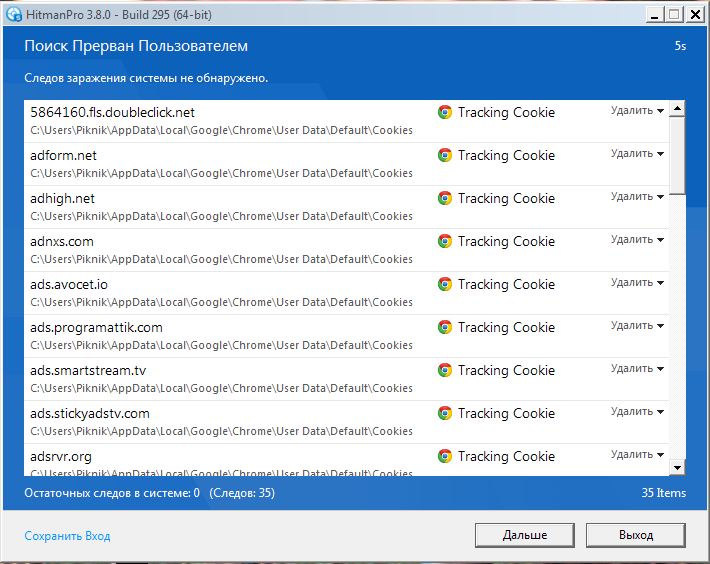Click HitmanPro logo in title bar
This screenshot has width=710, height=564.
tap(14, 14)
